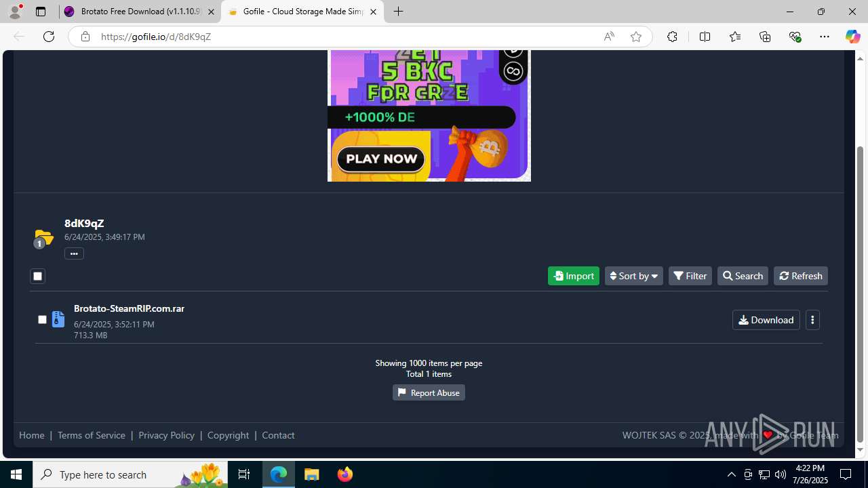This screenshot has height=488, width=868.
Task: Add this page to favorites
Action: tap(636, 37)
